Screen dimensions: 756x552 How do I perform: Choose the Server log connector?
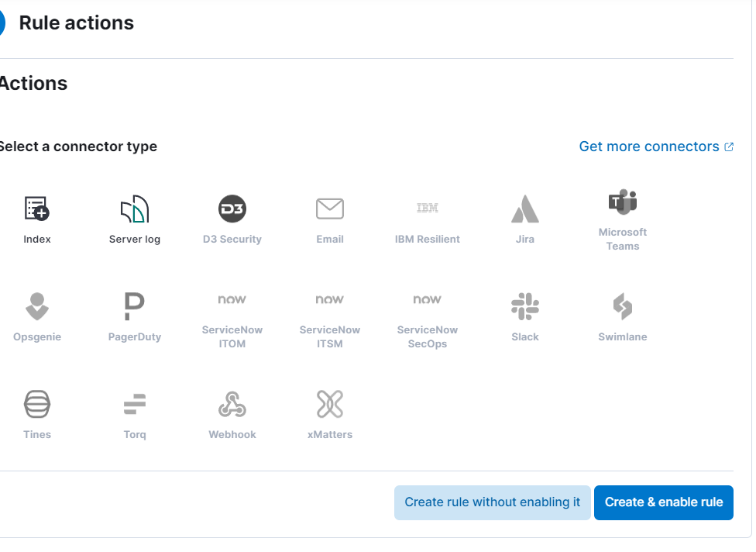[x=135, y=219]
